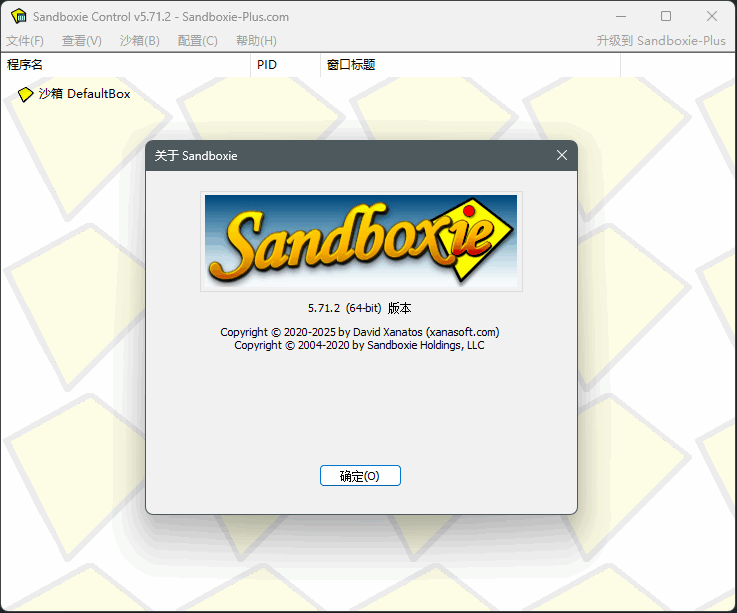Close the Sandboxie Control main window
The width and height of the screenshot is (737, 613).
712,16
